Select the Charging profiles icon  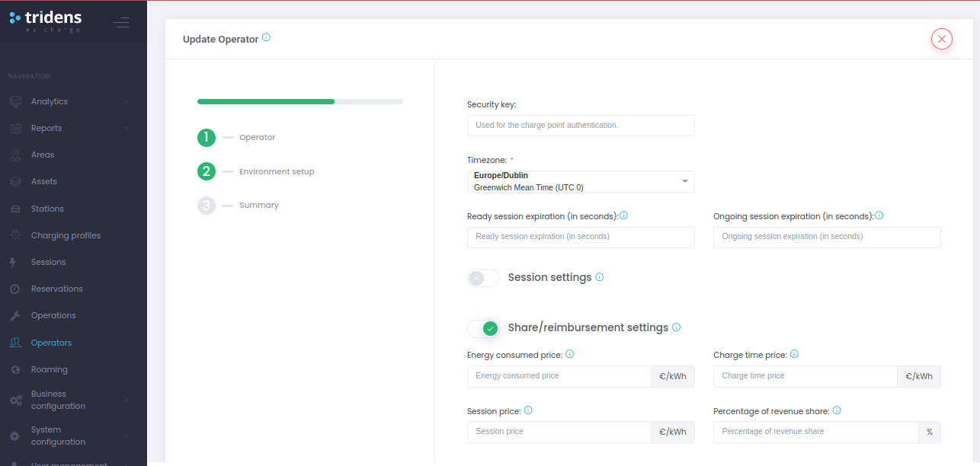15,235
